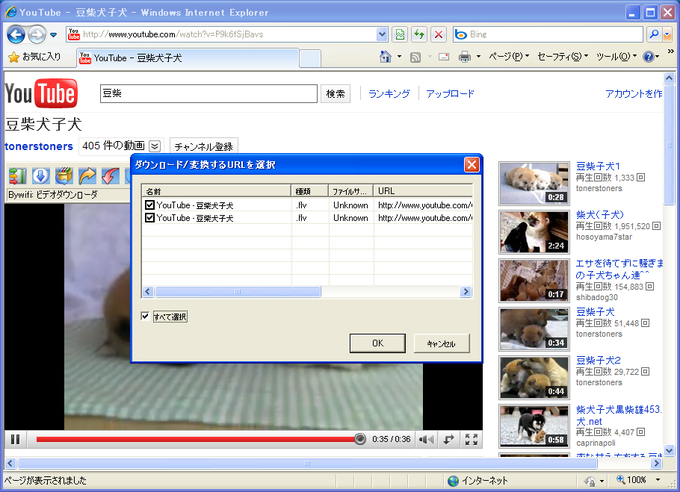The image size is (680, 492).
Task: Open the 豆柴子犬1 video thumbnail
Action: (x=534, y=183)
